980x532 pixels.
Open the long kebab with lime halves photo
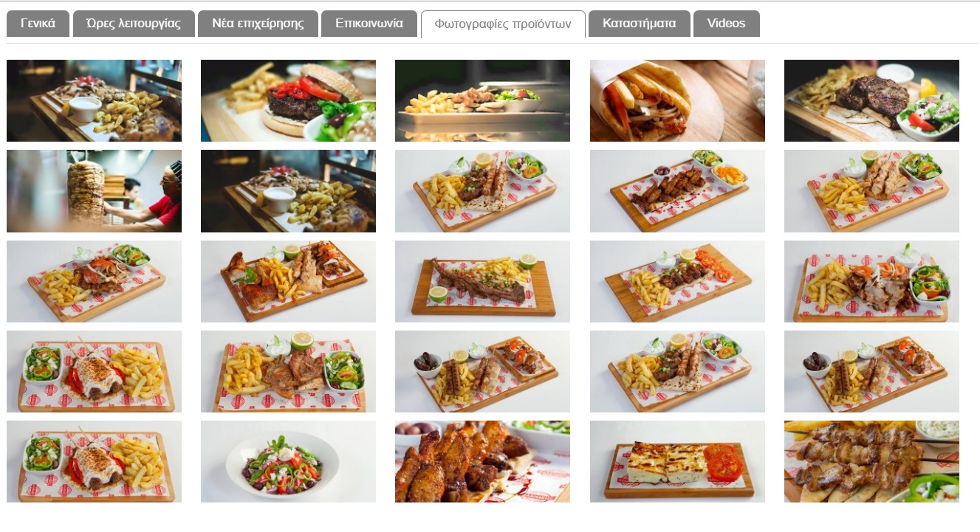pos(482,281)
